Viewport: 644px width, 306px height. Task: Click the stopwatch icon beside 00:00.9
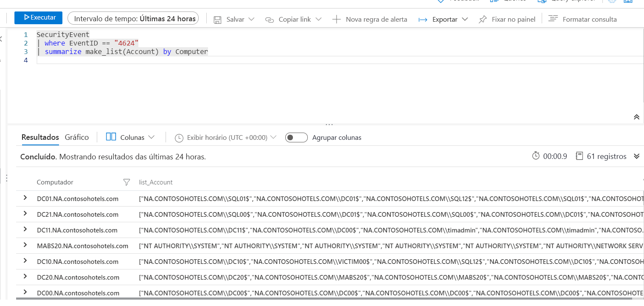tap(536, 156)
